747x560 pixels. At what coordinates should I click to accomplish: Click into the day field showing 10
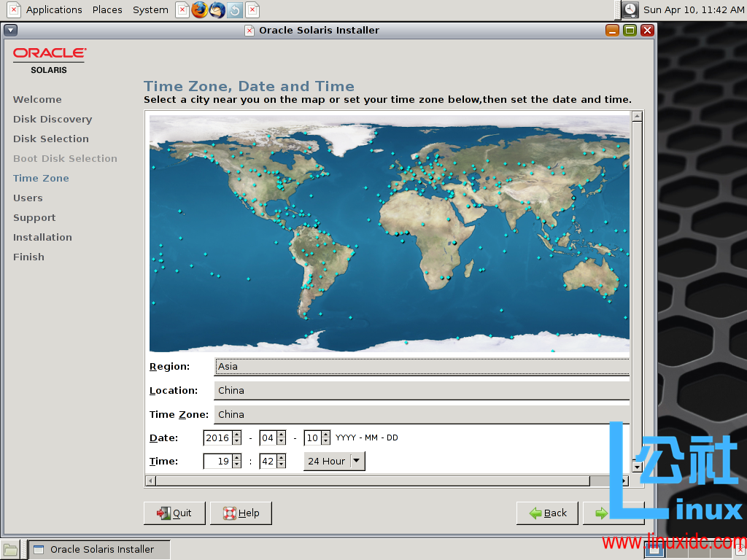(312, 437)
